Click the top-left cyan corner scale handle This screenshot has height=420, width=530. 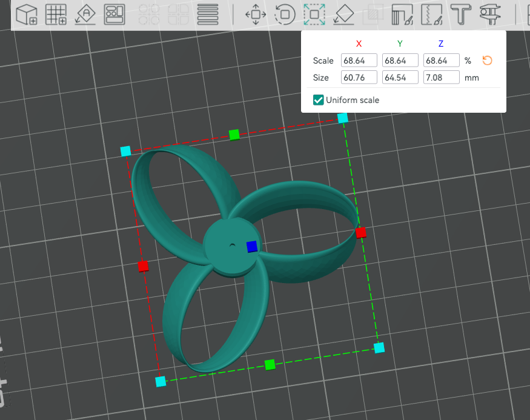tap(126, 151)
